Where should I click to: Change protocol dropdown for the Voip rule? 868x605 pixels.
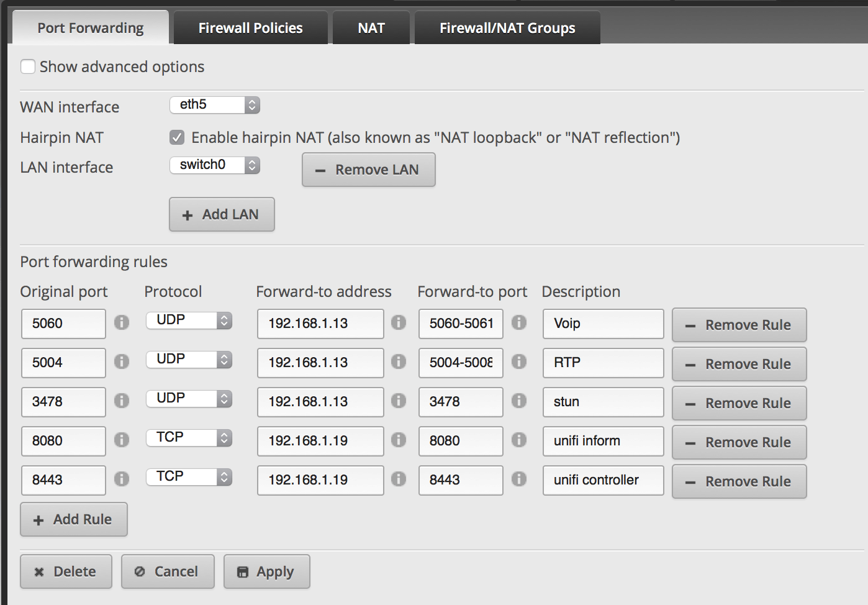click(189, 321)
